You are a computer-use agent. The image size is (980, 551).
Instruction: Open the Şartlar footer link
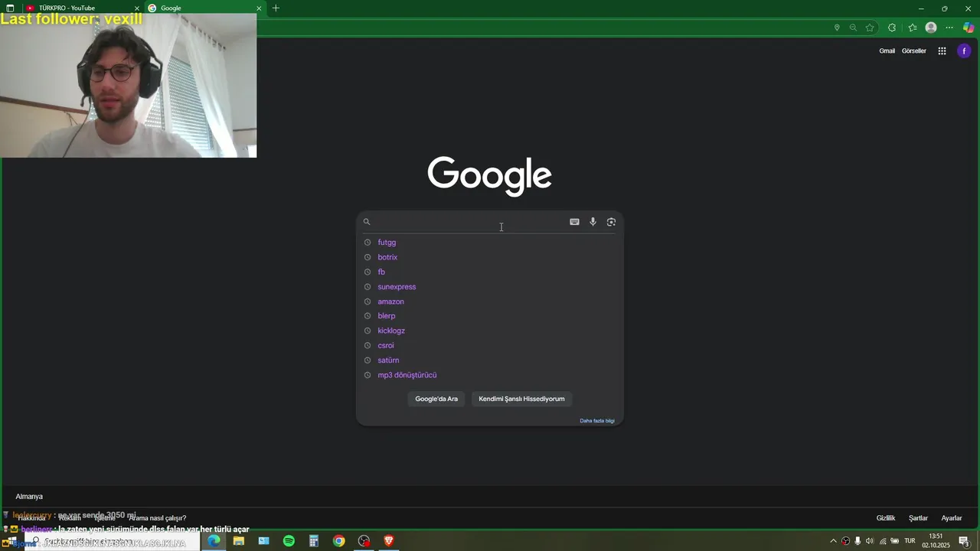pos(918,518)
